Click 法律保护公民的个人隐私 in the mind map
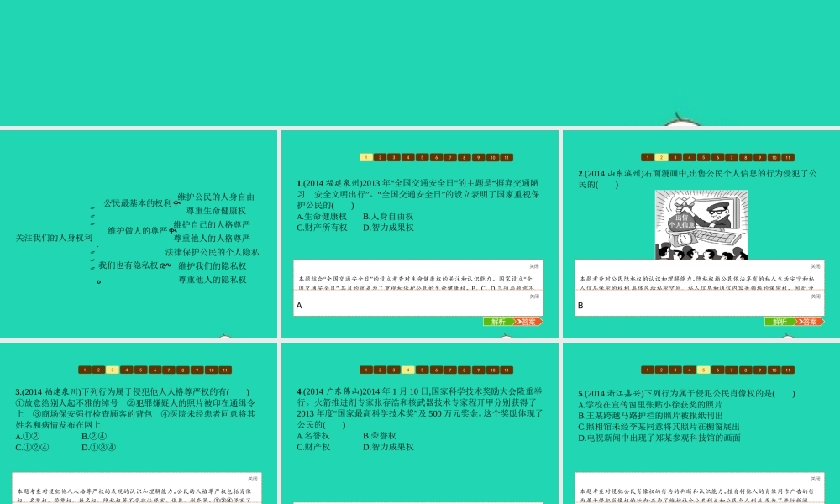 click(x=213, y=252)
